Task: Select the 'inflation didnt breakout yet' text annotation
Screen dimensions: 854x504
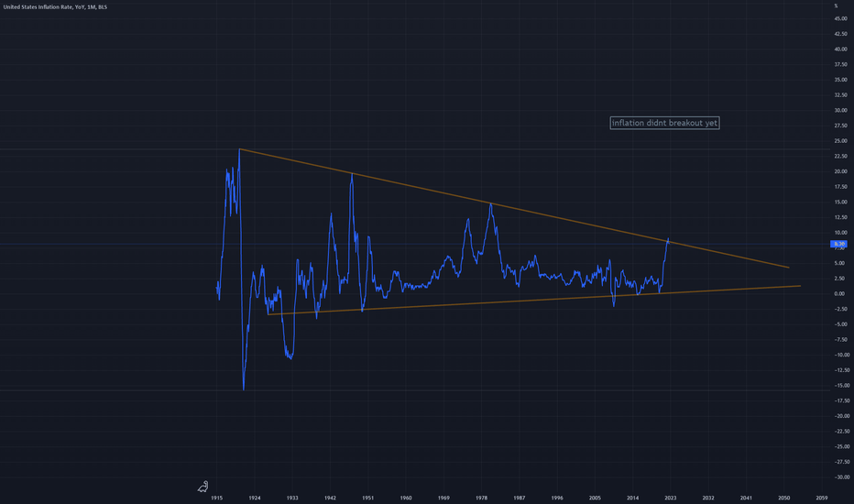Action: coord(664,123)
